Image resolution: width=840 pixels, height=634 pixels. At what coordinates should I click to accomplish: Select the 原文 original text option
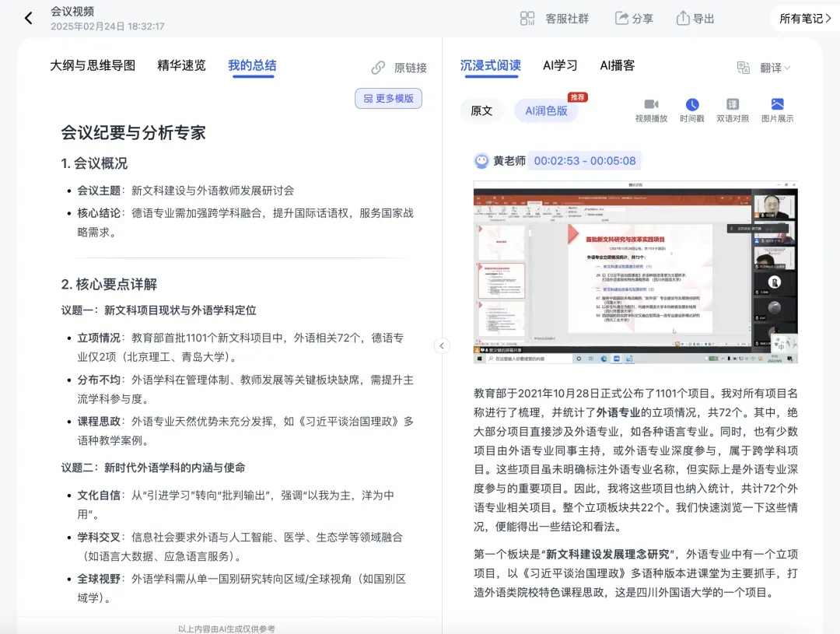pos(481,111)
